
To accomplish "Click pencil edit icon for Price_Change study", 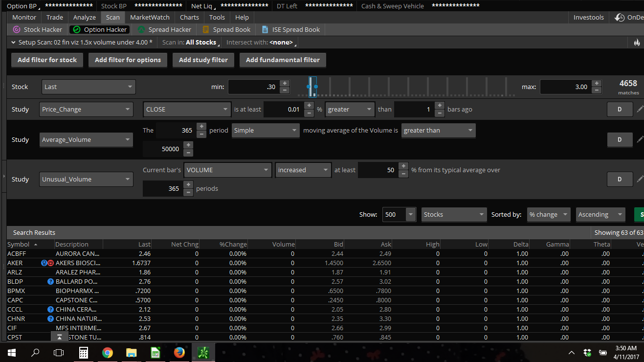I will click(640, 109).
